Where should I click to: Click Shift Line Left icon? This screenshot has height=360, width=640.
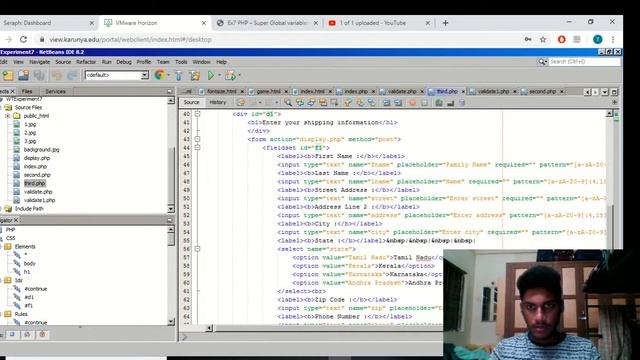(386, 102)
